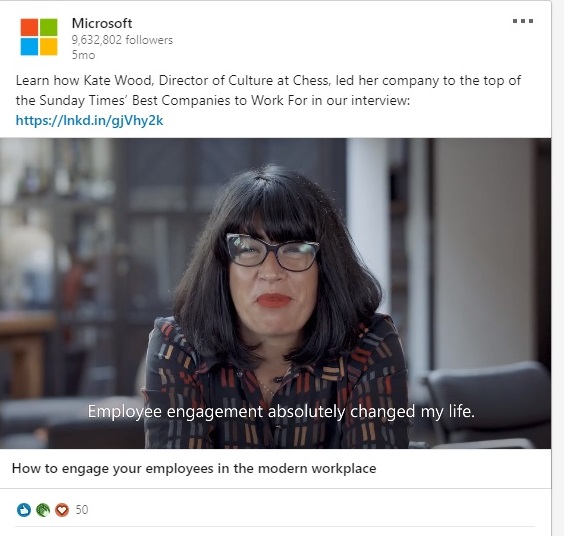View the 50 reactions count
This screenshot has height=536, width=564.
82,510
